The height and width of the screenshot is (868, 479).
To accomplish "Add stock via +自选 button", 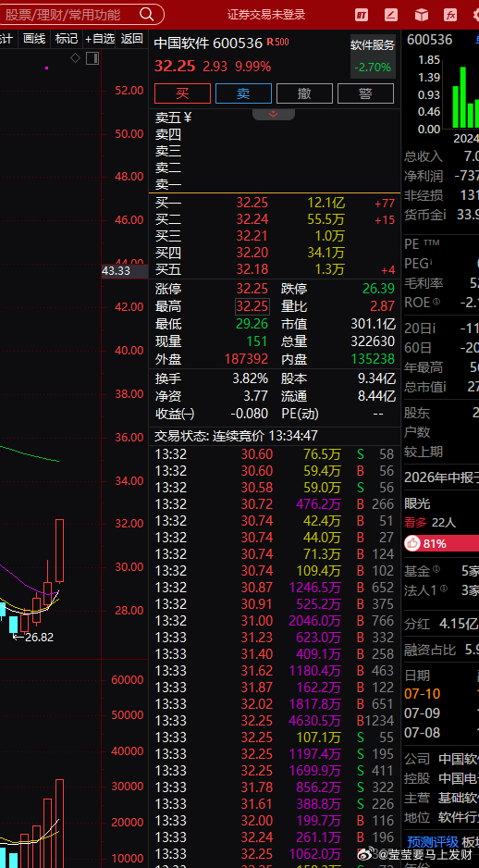I will (100, 39).
